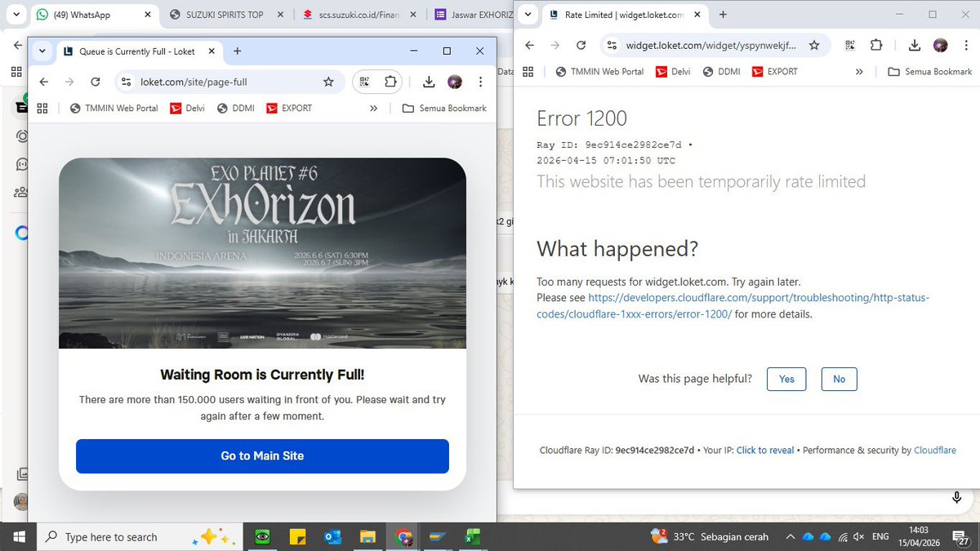This screenshot has height=551, width=980.
Task: Click the Go to Main Site button
Action: click(262, 456)
